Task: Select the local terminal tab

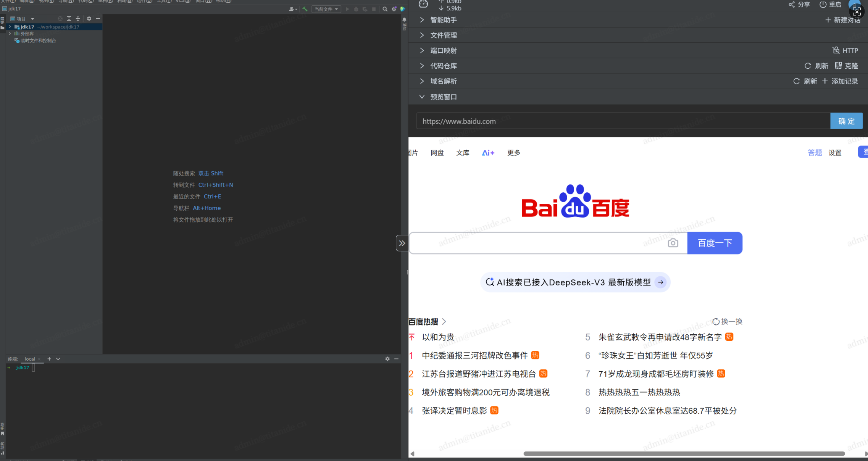Action: pos(30,359)
